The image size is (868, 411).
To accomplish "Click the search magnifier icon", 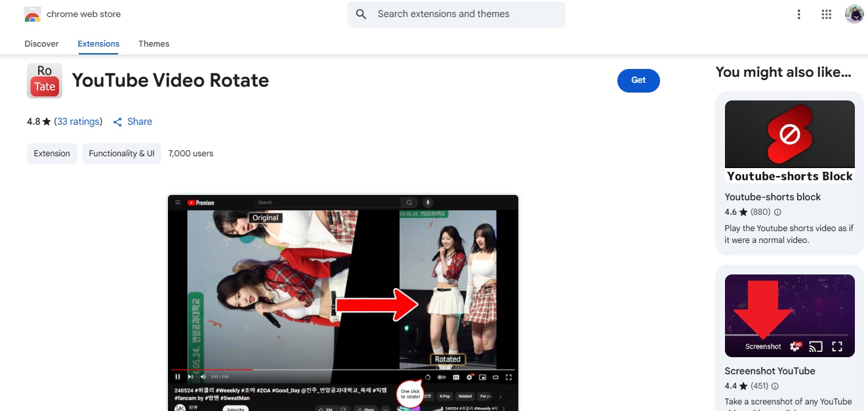I will click(361, 14).
